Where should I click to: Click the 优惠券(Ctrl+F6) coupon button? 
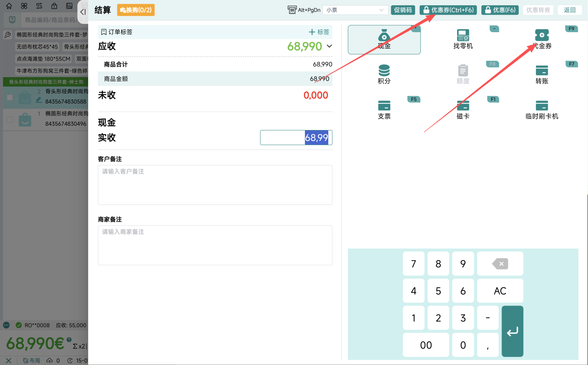pyautogui.click(x=448, y=10)
